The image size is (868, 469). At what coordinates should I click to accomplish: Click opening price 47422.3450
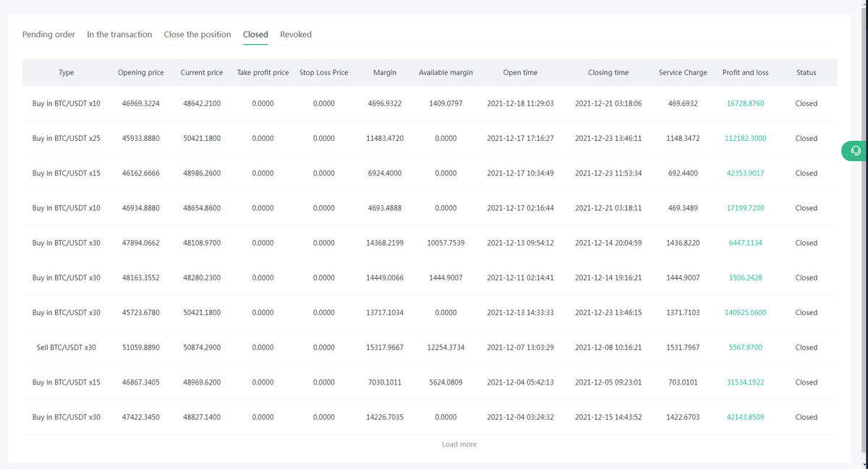[141, 417]
